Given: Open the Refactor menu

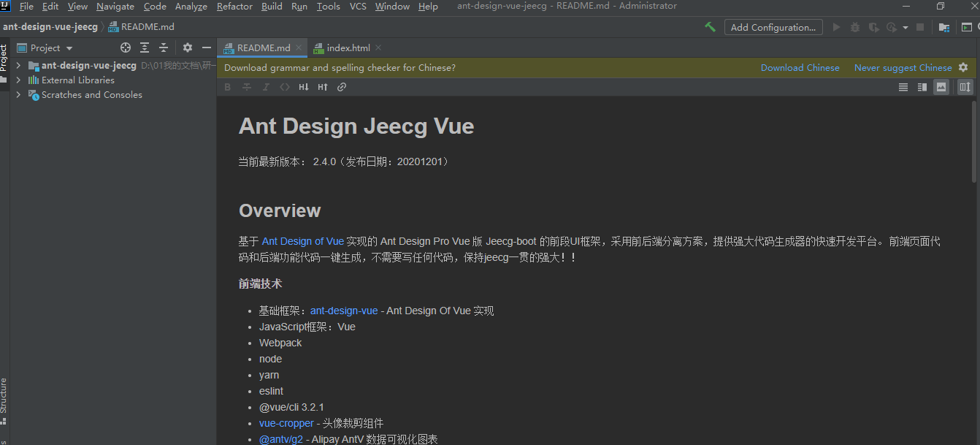Looking at the screenshot, I should pos(234,6).
